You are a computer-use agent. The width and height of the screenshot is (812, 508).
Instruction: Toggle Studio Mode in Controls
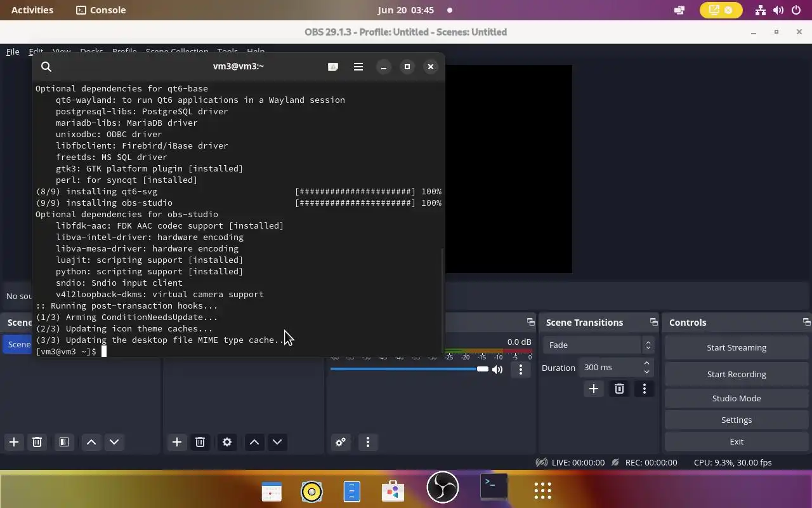click(737, 398)
